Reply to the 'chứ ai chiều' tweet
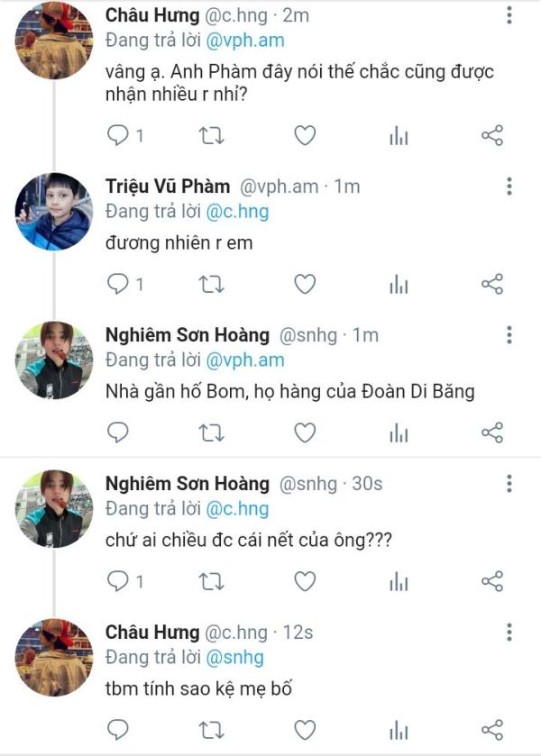The height and width of the screenshot is (756, 541). [119, 581]
